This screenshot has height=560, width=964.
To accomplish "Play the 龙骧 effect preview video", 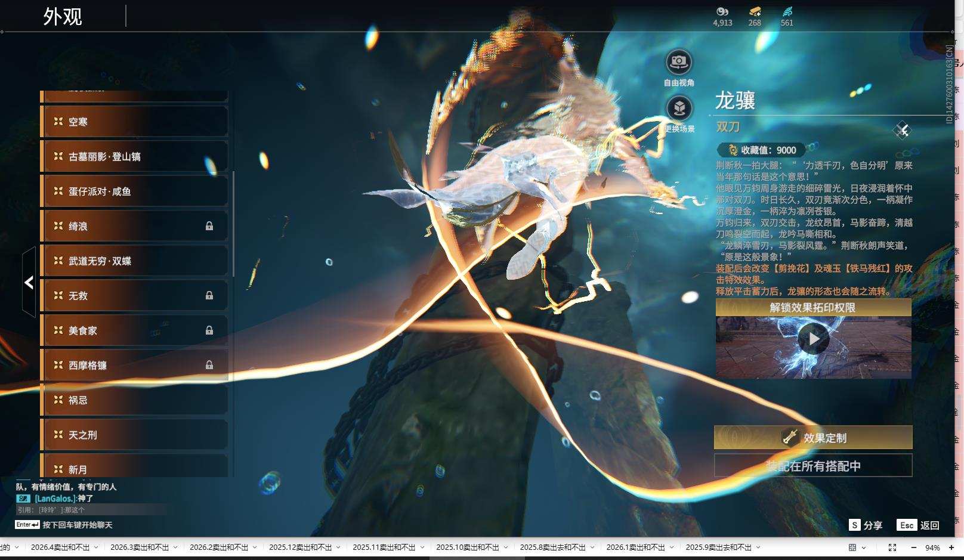I will 814,339.
